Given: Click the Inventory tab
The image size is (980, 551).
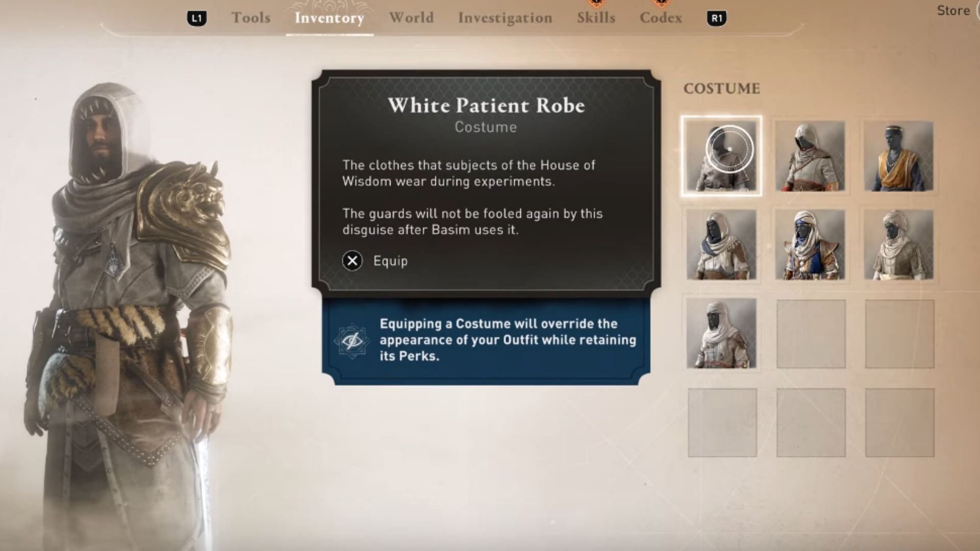Looking at the screenshot, I should coord(330,18).
